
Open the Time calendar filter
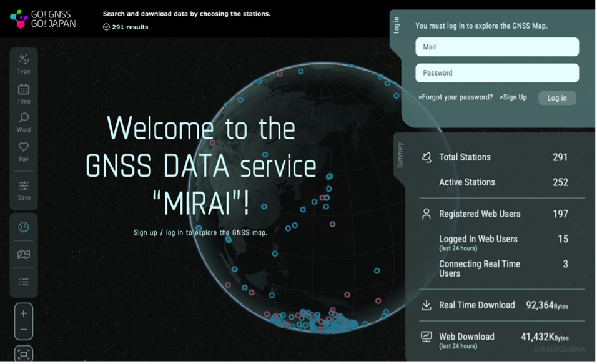(24, 94)
